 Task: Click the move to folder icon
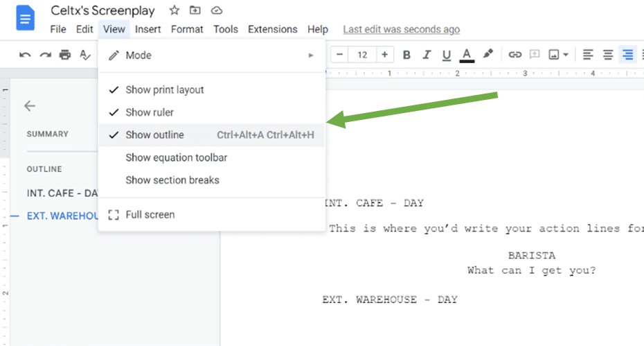[x=195, y=10]
